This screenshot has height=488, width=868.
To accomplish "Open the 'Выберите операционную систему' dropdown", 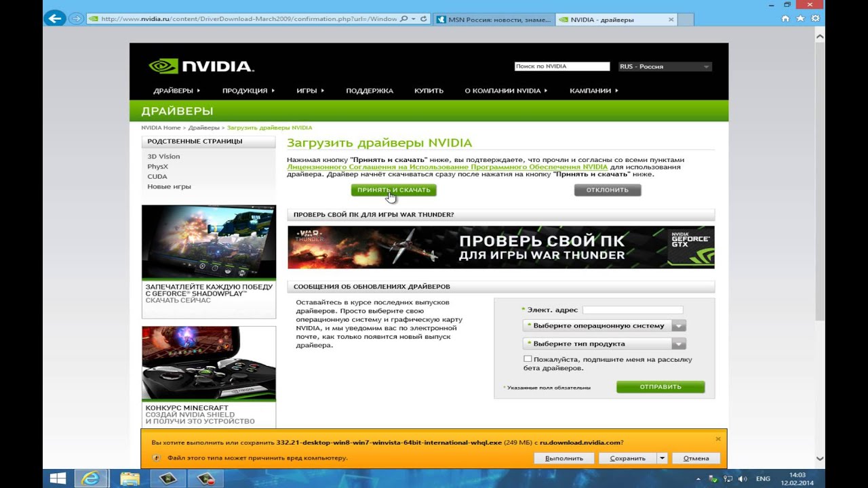I will pyautogui.click(x=604, y=325).
